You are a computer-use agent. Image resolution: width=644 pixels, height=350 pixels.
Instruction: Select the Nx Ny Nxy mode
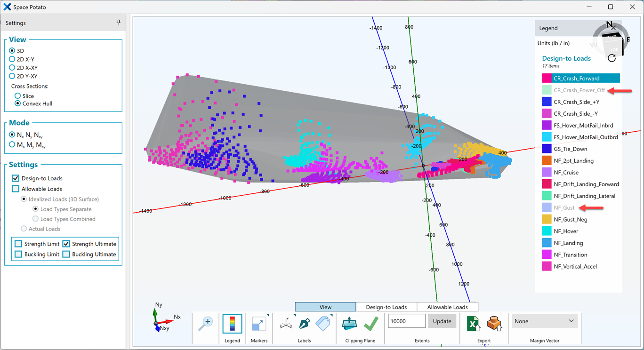pos(12,135)
